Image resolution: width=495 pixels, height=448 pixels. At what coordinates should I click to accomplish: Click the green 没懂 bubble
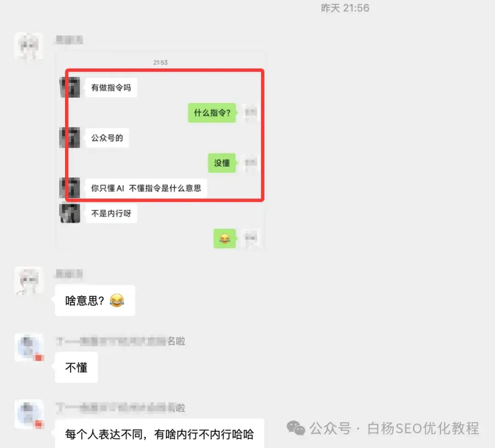222,163
